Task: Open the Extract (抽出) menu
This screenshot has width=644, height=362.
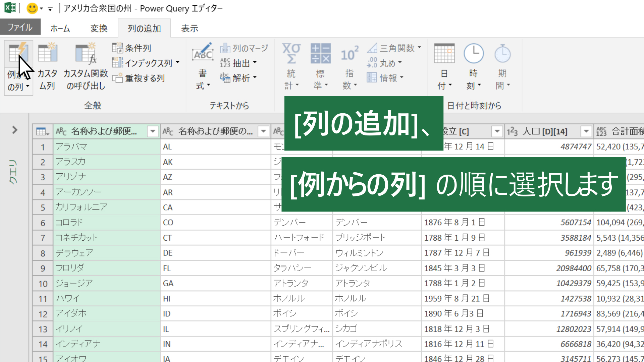Action: tap(238, 63)
